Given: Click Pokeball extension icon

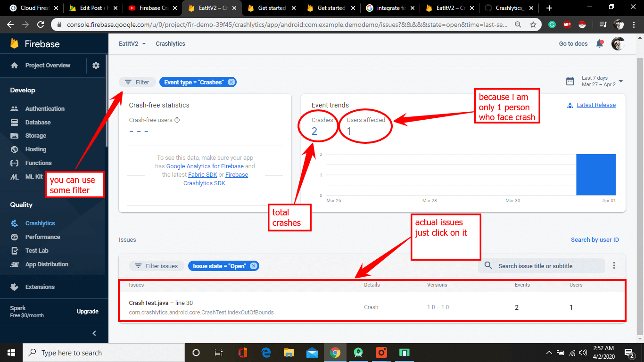Looking at the screenshot, I should coord(582,25).
